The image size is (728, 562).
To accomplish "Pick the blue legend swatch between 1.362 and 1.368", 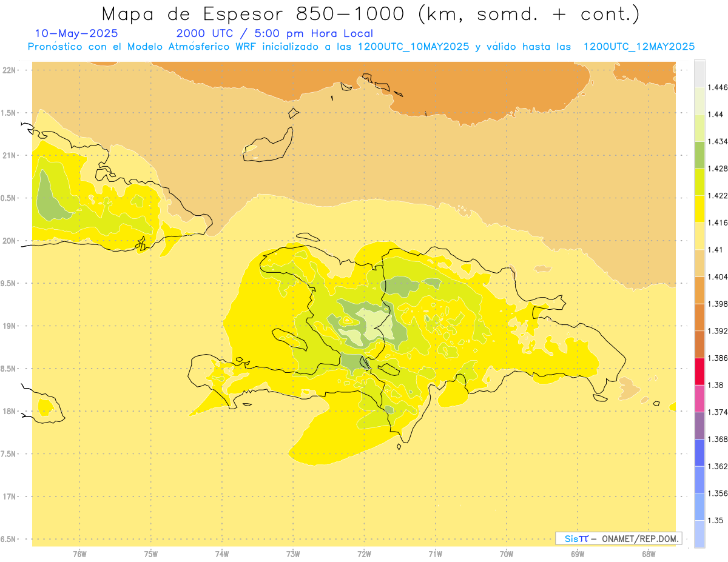I will (699, 452).
